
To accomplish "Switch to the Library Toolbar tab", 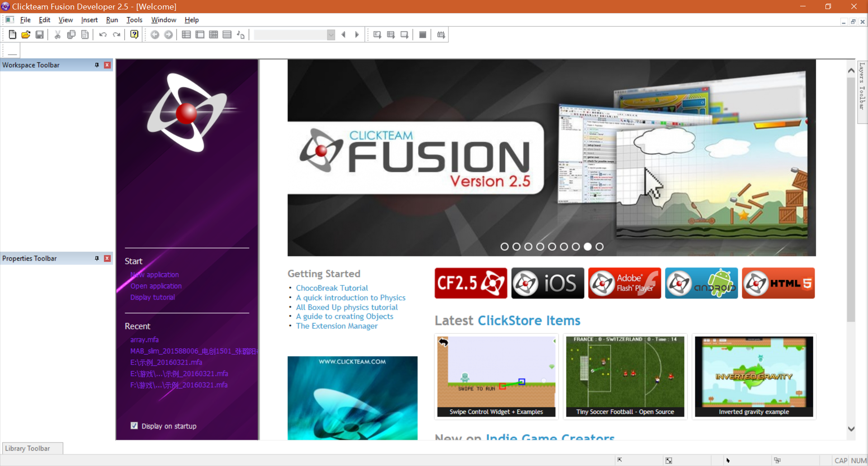I will point(32,448).
